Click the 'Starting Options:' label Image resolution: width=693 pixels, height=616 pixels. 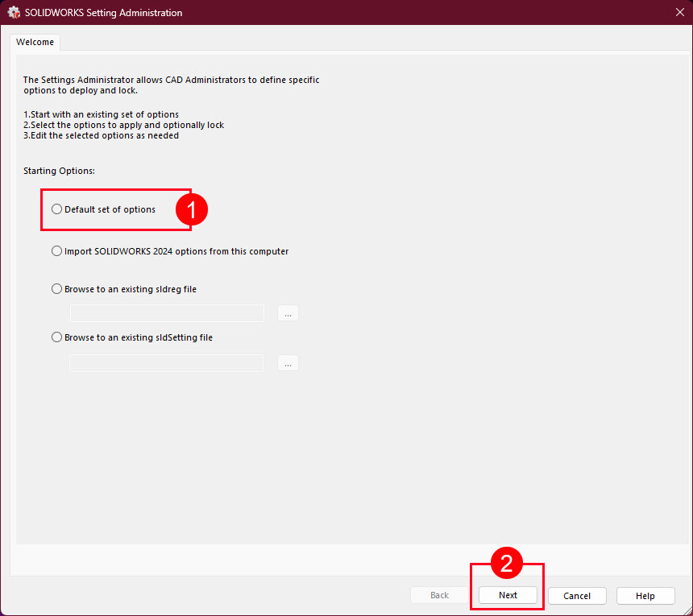point(59,171)
